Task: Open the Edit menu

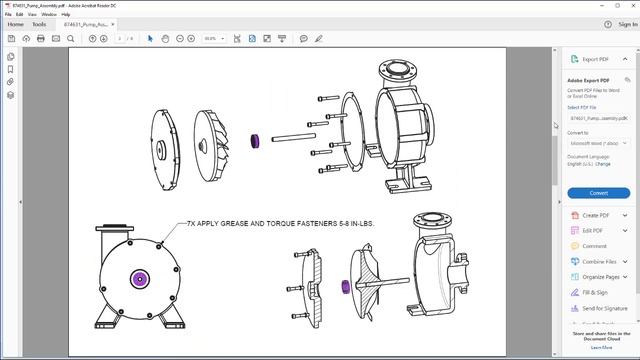Action: point(19,14)
